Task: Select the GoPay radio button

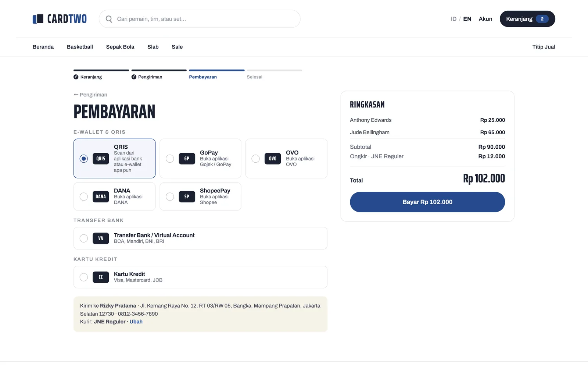Action: [x=170, y=159]
